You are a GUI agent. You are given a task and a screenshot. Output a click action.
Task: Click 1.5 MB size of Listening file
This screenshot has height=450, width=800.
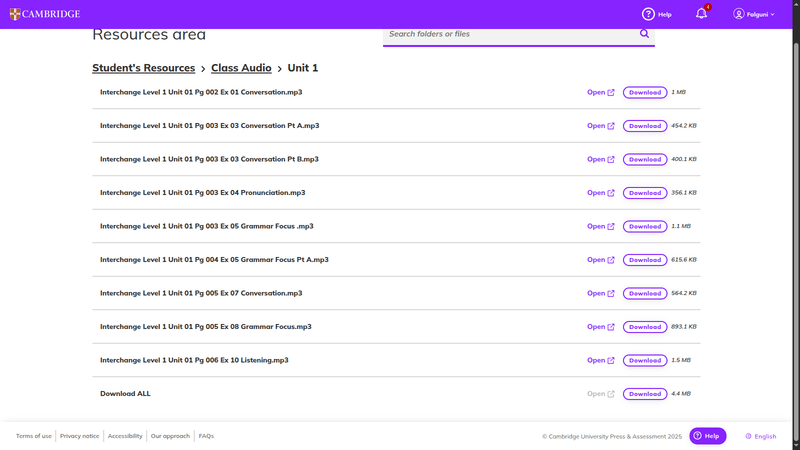tap(681, 360)
